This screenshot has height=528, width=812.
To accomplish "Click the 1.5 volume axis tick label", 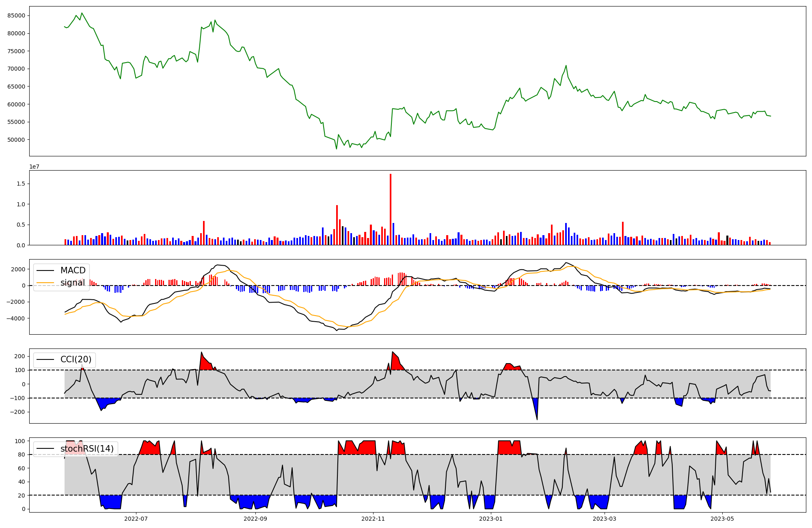I will pos(21,184).
